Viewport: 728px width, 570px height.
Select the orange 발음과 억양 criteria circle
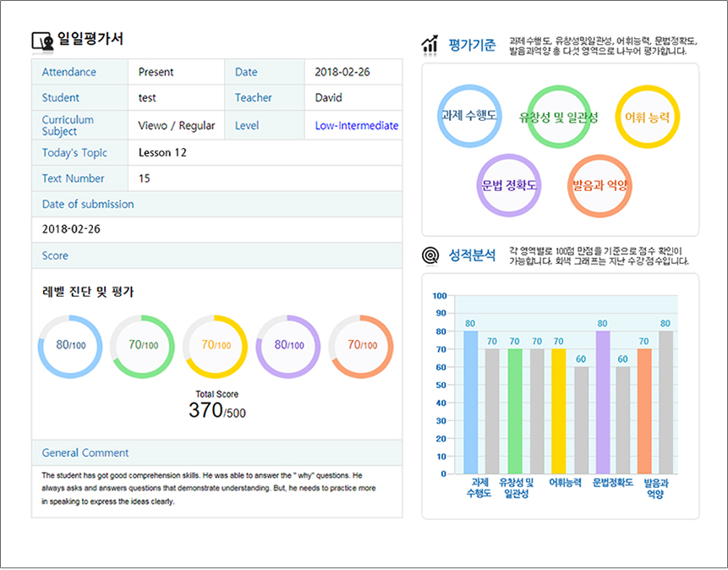point(599,185)
